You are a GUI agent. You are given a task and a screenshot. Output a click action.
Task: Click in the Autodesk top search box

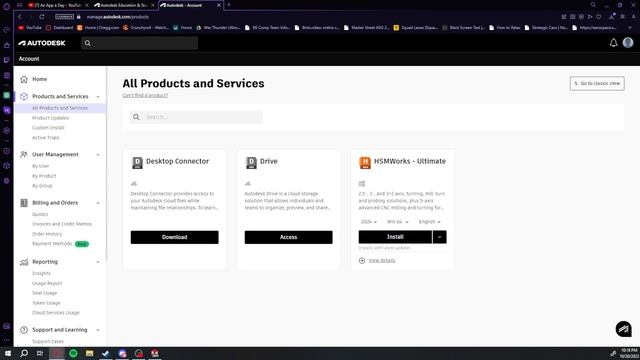coord(140,43)
